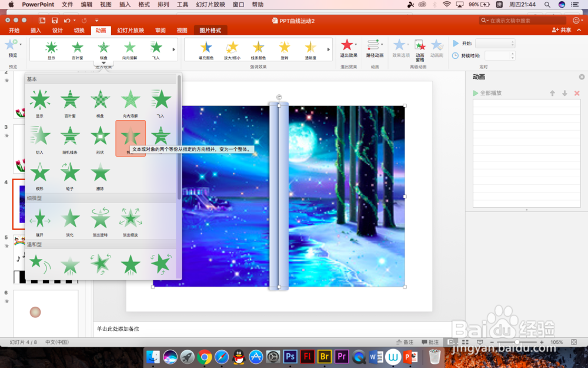This screenshot has height=368, width=588.
Task: Apply 线条颜色 emphasis effect in ribbon
Action: (x=258, y=50)
